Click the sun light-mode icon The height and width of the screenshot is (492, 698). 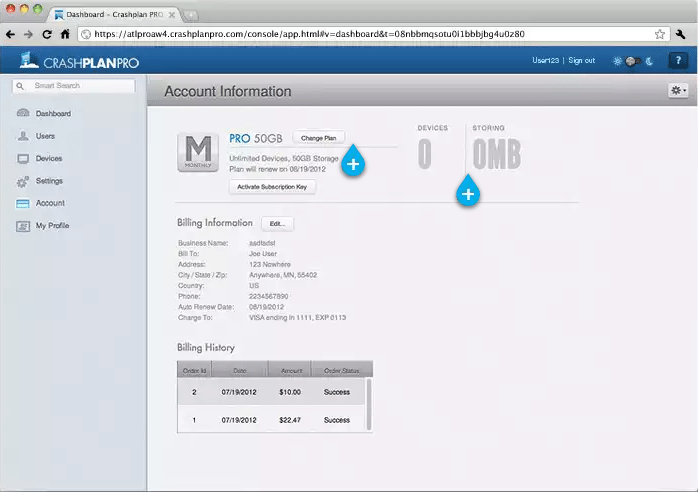[617, 61]
